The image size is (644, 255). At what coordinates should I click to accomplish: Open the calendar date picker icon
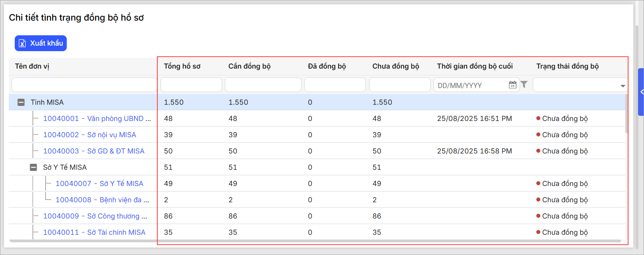pyautogui.click(x=512, y=85)
